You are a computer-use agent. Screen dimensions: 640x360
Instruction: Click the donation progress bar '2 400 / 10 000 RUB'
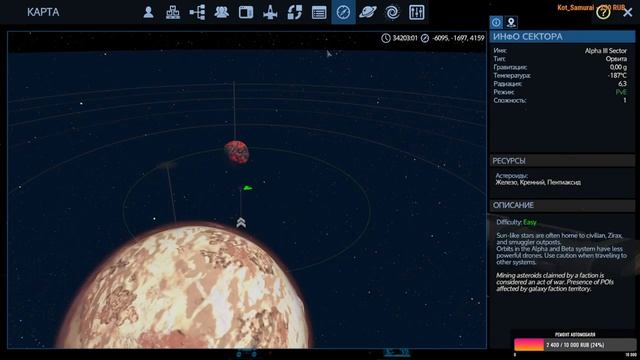(x=574, y=345)
